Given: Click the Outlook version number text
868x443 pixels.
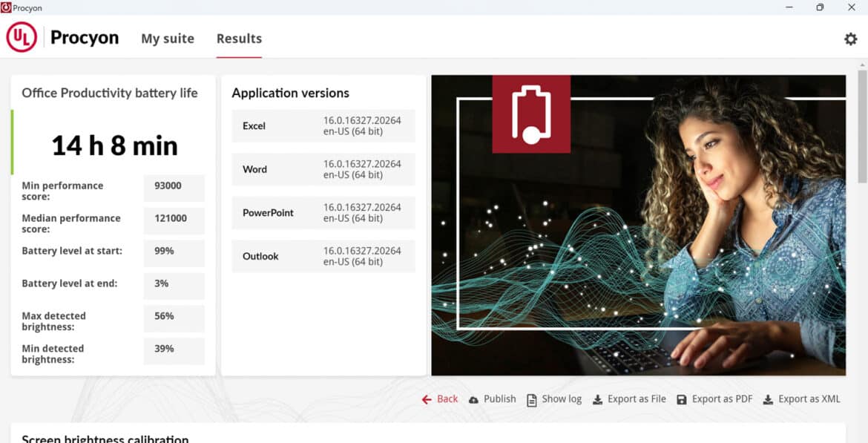Looking at the screenshot, I should 362,257.
